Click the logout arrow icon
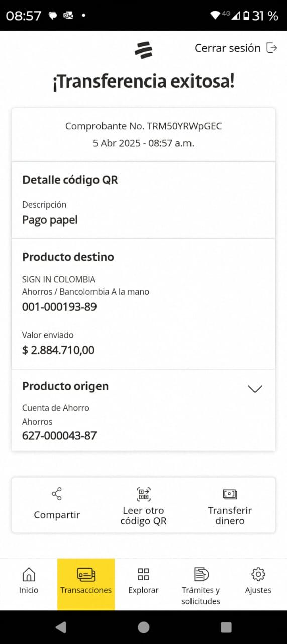This screenshot has height=644, width=287. (x=271, y=48)
